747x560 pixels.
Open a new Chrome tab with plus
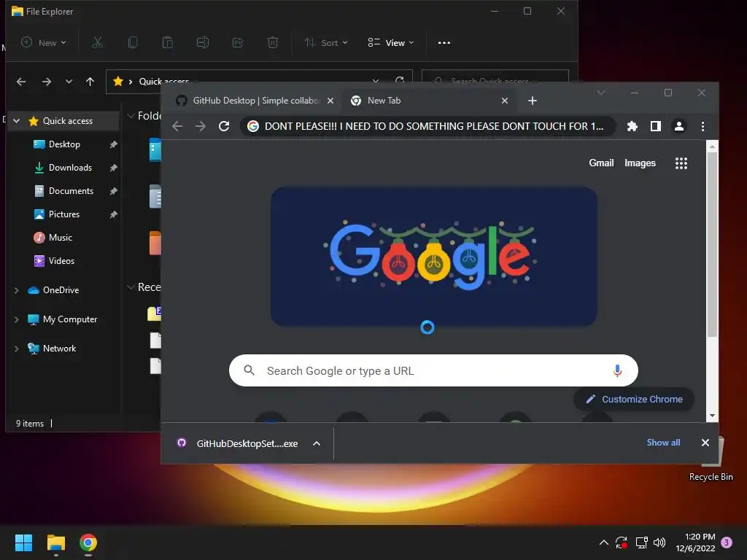pos(533,101)
